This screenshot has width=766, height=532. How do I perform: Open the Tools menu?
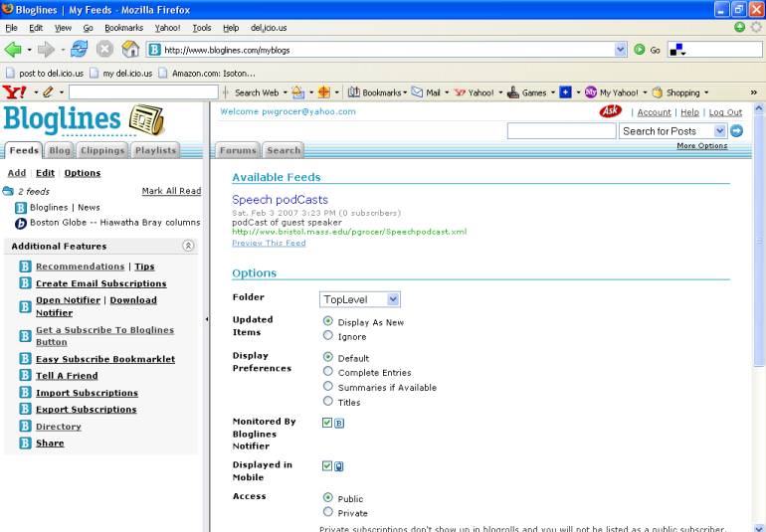[201, 28]
